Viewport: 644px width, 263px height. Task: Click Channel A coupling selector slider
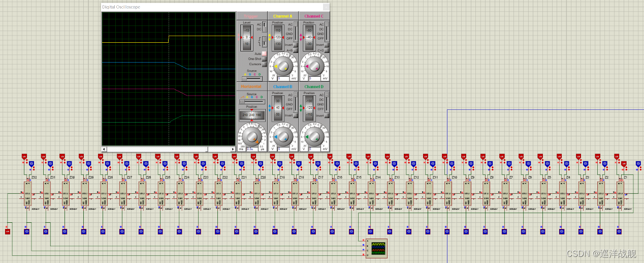tap(296, 31)
